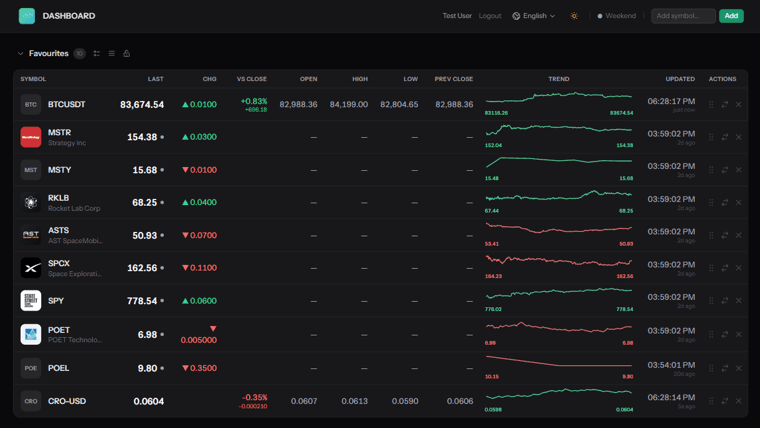Viewport: 760px width, 428px height.
Task: Click the CRO-USD symbol name
Action: tap(67, 401)
